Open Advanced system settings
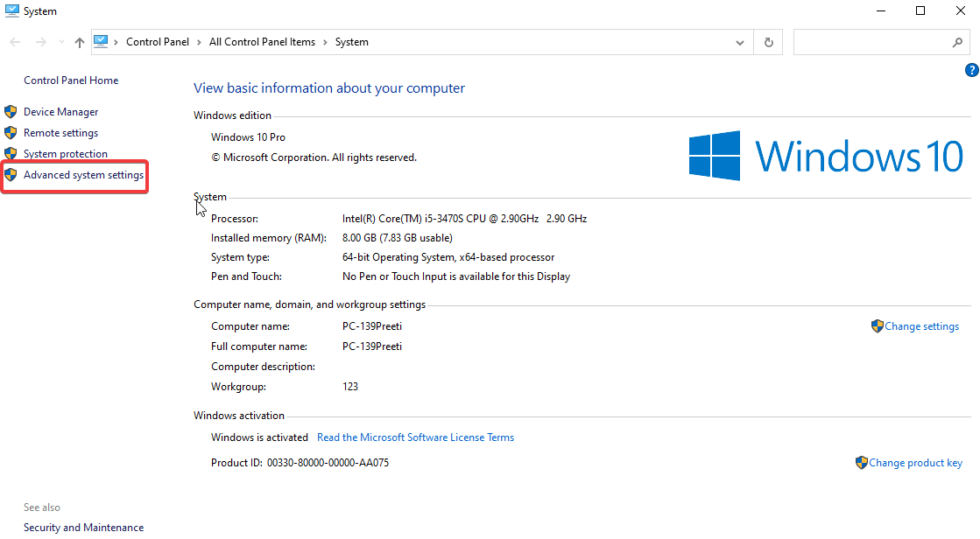This screenshot has height=539, width=980. click(84, 175)
